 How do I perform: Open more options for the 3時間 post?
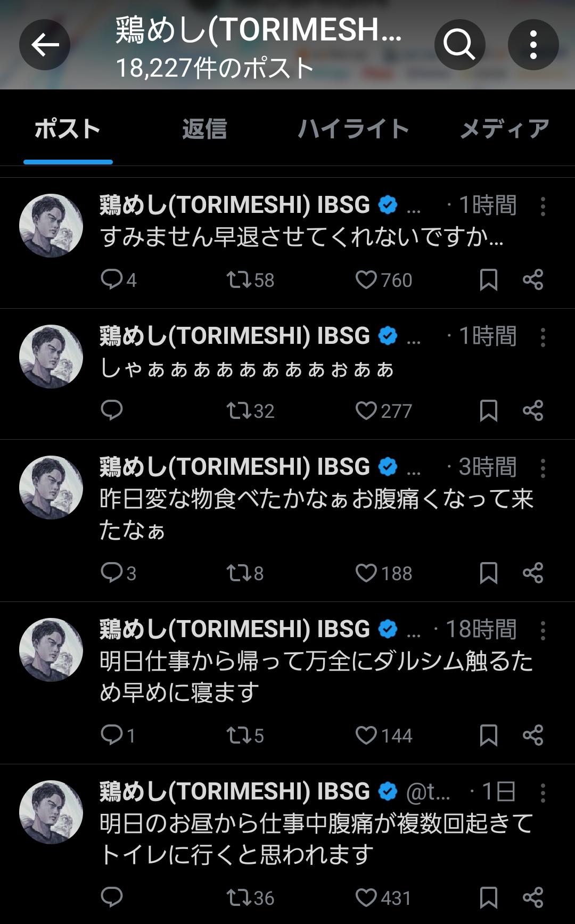(543, 468)
